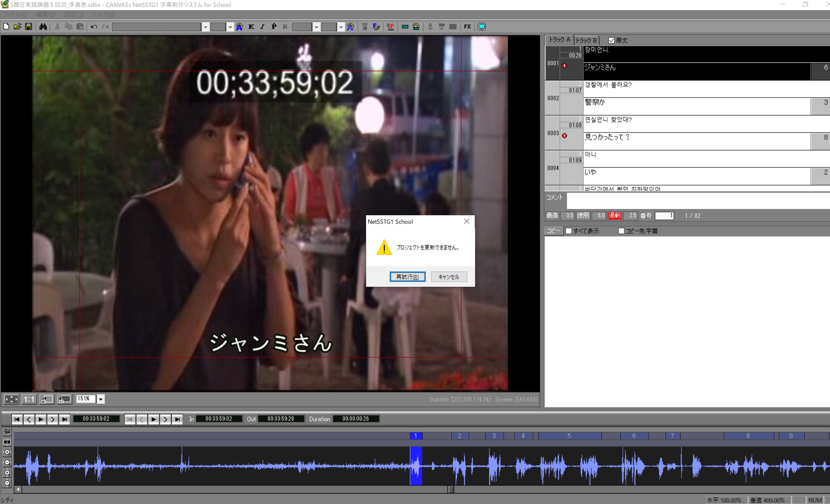Select timeline subtitle marker 5
The image size is (830, 504).
pyautogui.click(x=570, y=436)
